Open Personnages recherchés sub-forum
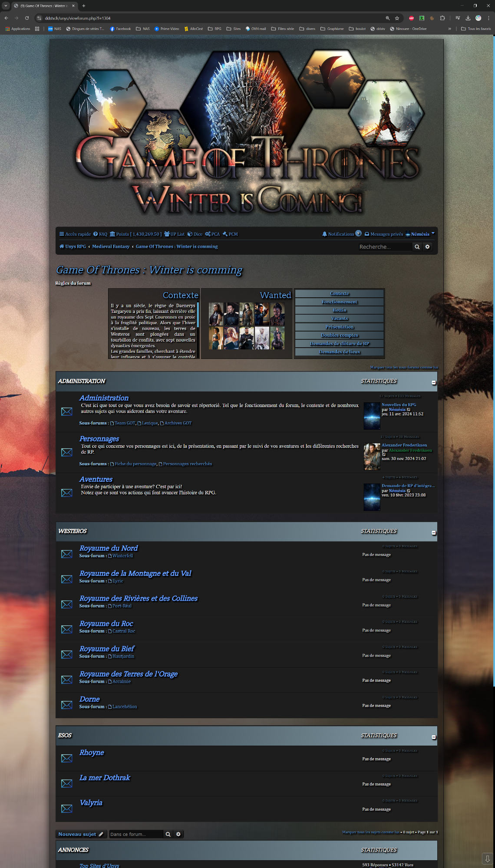 coord(185,464)
